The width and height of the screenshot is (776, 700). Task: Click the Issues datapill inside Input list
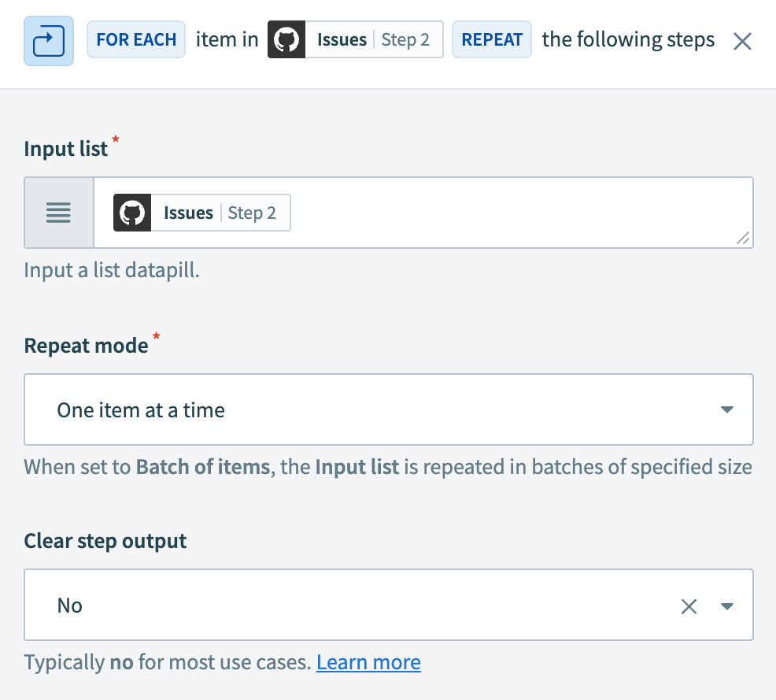[x=201, y=212]
